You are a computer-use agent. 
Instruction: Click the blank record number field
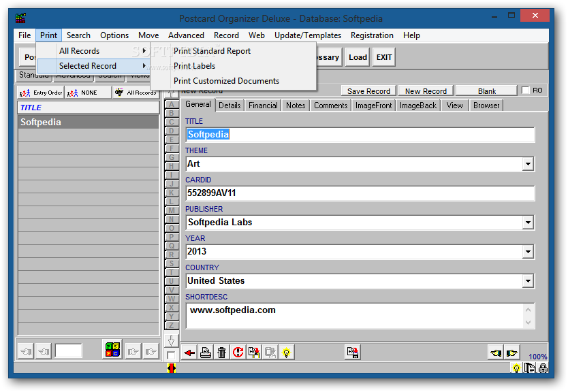[69, 350]
